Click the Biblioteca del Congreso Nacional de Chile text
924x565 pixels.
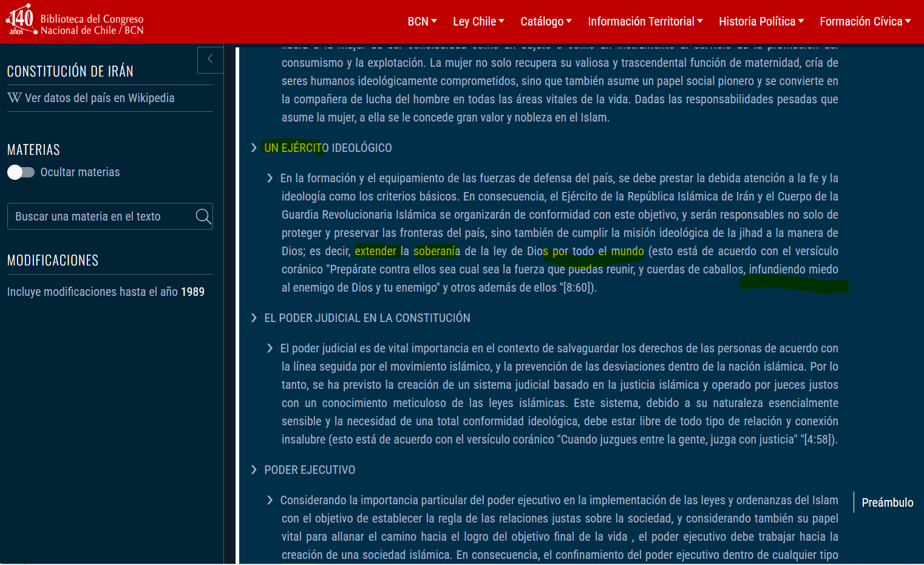(92, 25)
